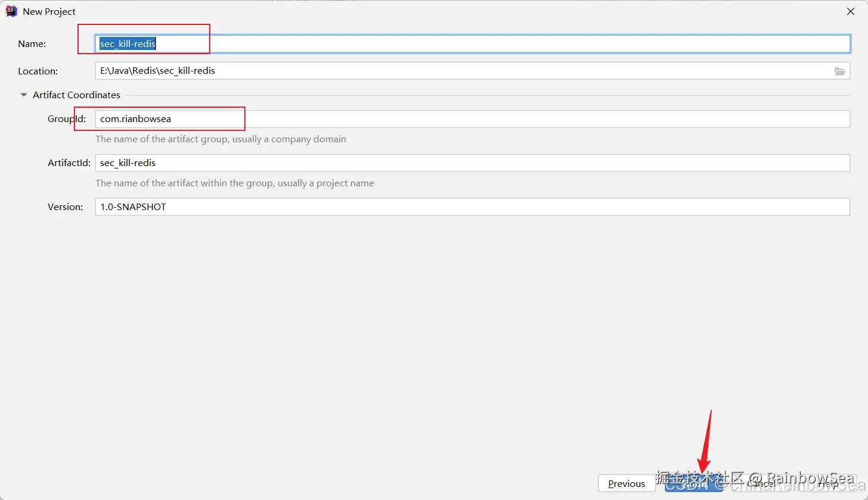Click the blue Finish button
The width and height of the screenshot is (868, 500).
tap(693, 483)
